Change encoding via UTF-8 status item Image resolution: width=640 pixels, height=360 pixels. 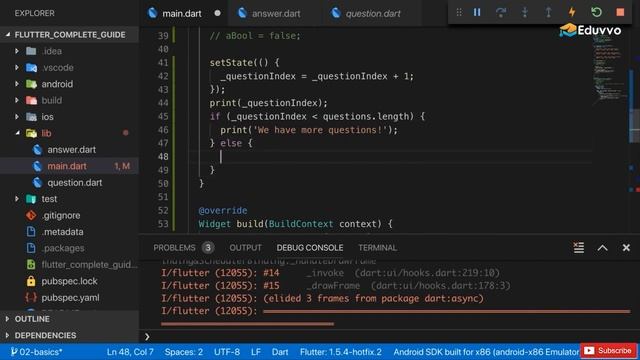click(227, 352)
